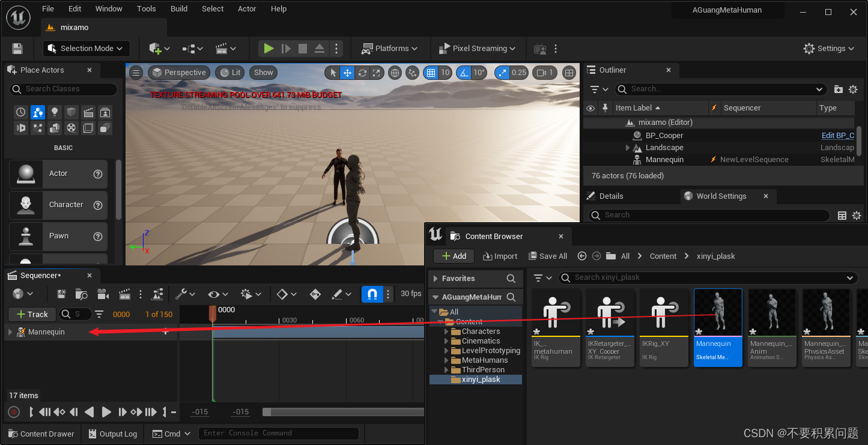The width and height of the screenshot is (868, 445).
Task: Click Save All in Content Browser
Action: (547, 256)
